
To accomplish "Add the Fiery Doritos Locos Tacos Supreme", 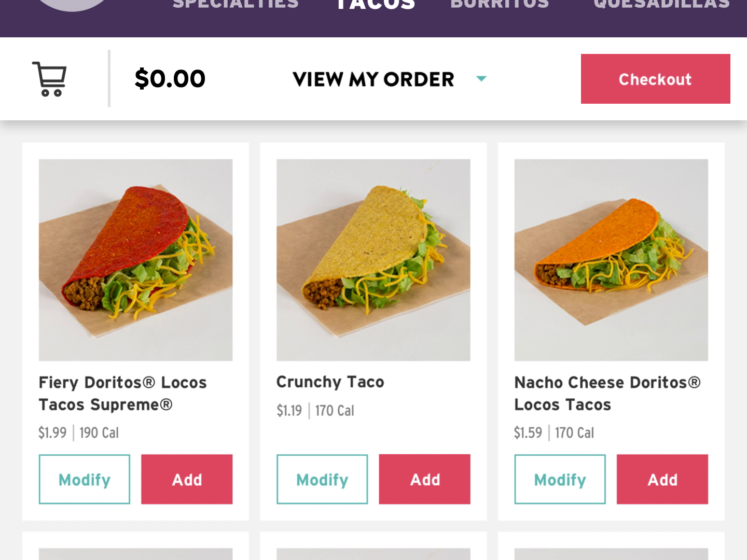I will click(187, 479).
